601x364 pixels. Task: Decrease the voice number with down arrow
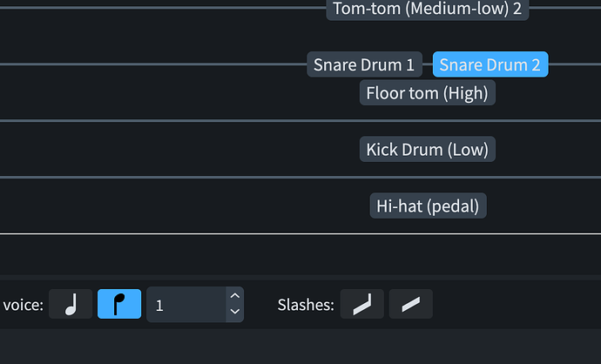click(234, 312)
